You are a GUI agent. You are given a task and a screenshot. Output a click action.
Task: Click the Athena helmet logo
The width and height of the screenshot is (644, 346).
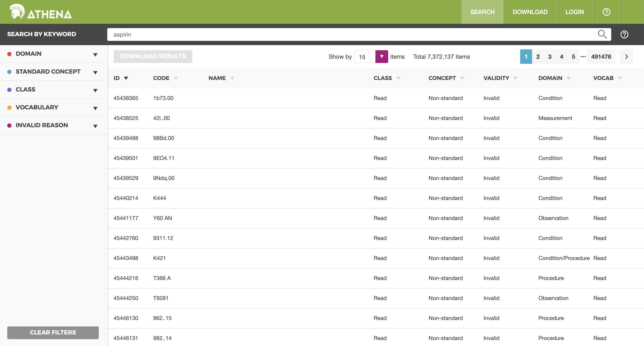click(x=17, y=12)
